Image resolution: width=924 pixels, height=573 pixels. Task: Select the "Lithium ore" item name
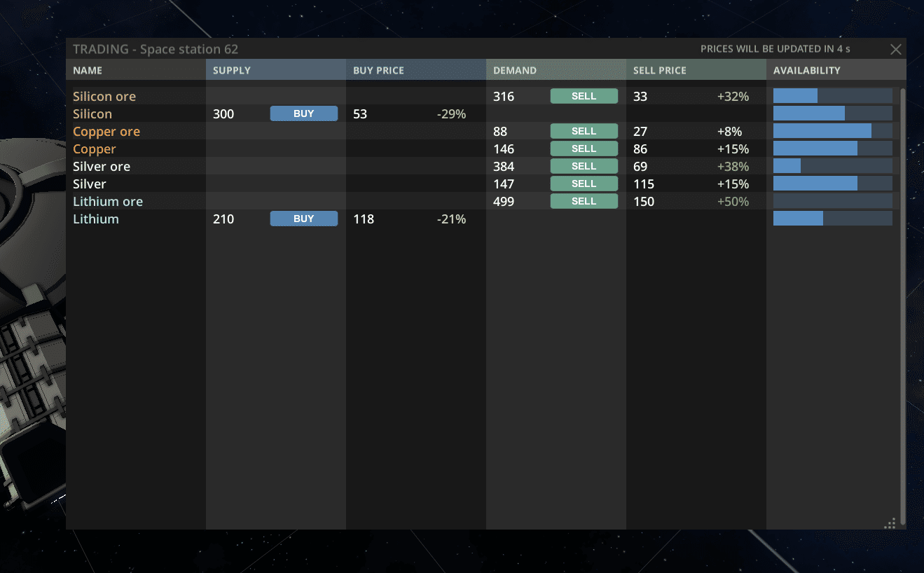pyautogui.click(x=108, y=202)
